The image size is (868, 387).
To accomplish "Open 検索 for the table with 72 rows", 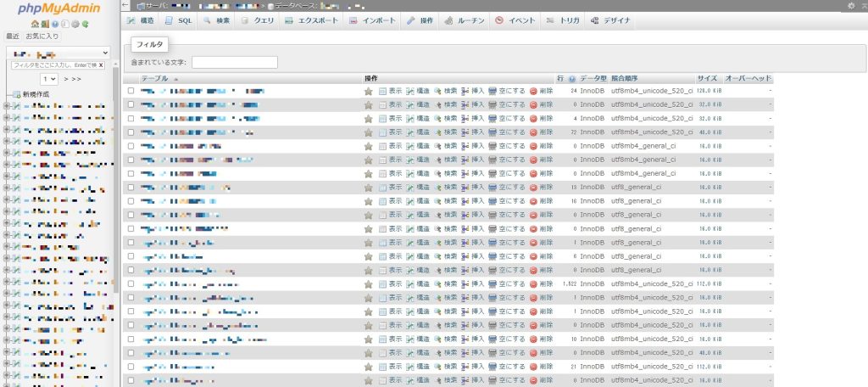I will coord(446,132).
